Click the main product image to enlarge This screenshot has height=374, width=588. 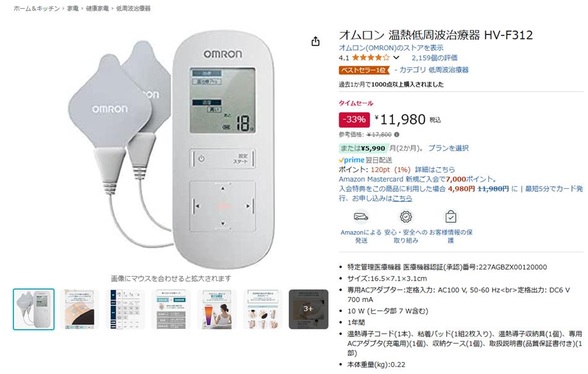(171, 150)
